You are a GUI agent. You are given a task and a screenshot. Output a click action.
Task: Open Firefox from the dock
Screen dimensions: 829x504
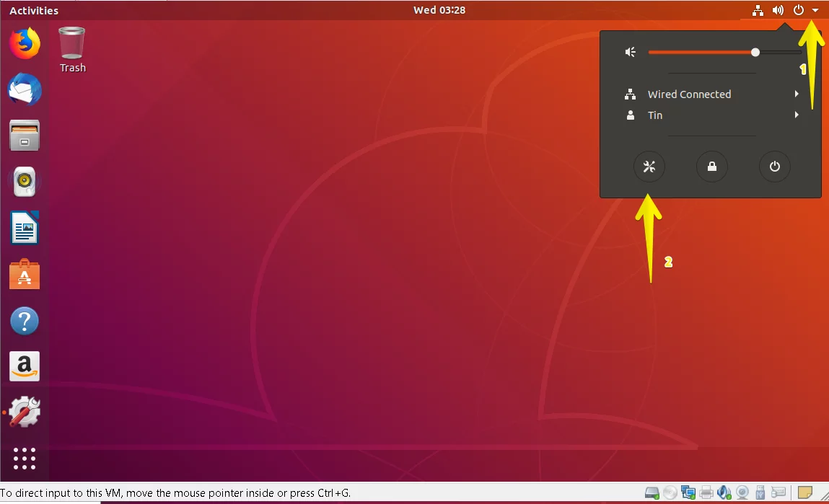point(25,43)
